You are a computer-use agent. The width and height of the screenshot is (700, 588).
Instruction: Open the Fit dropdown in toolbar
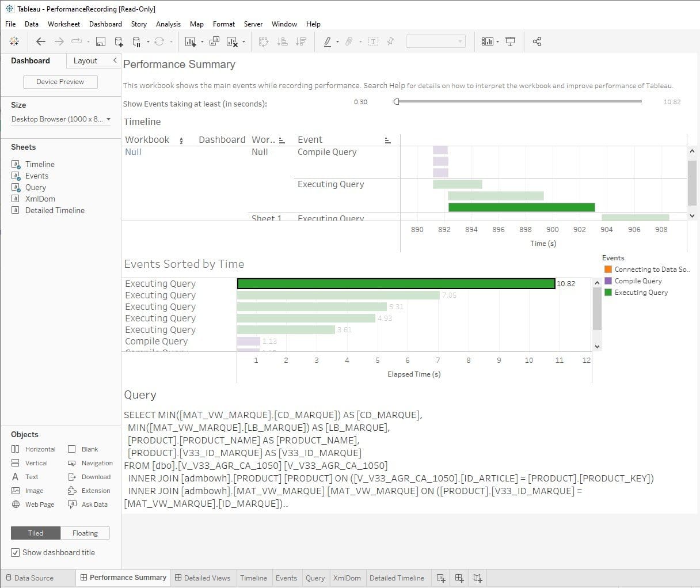[435, 41]
